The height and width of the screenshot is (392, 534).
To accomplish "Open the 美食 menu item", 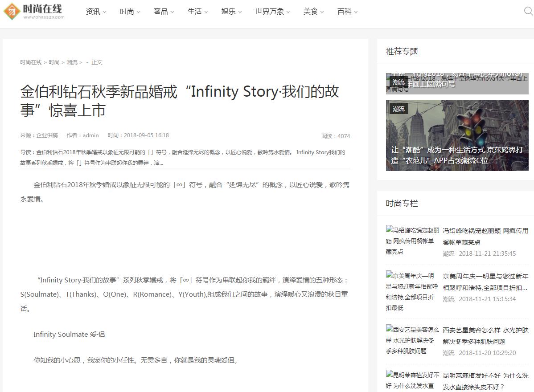I will pyautogui.click(x=313, y=12).
